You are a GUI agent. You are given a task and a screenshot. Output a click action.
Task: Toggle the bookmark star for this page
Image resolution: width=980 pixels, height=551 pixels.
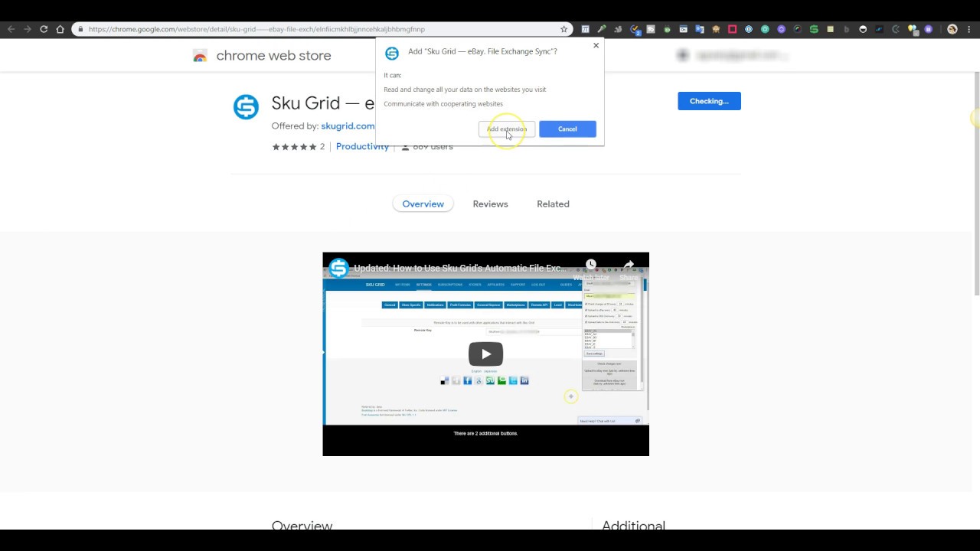pyautogui.click(x=564, y=29)
